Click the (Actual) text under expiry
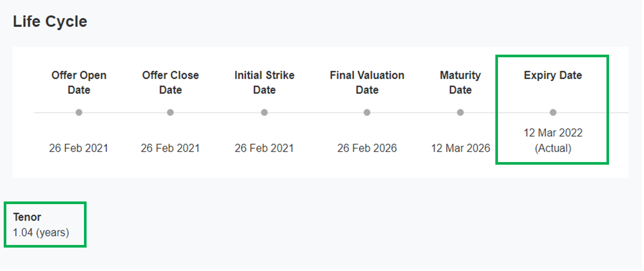The width and height of the screenshot is (644, 271). [553, 148]
